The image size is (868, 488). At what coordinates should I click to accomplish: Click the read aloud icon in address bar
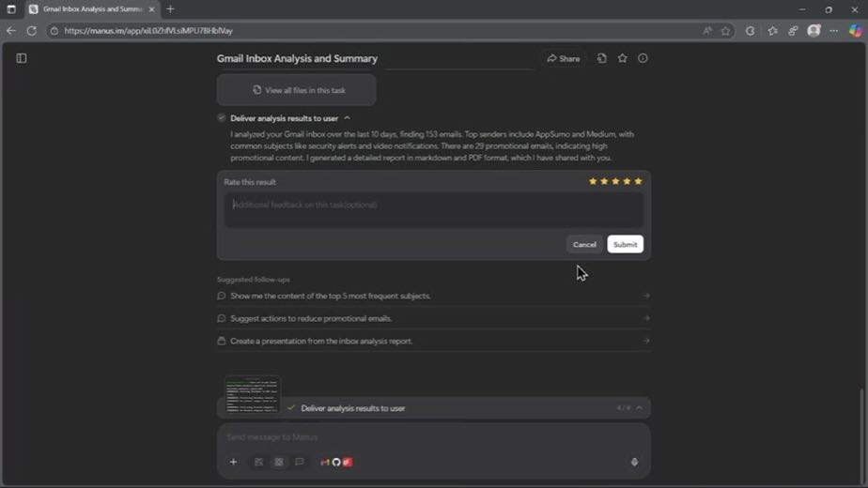click(x=707, y=31)
